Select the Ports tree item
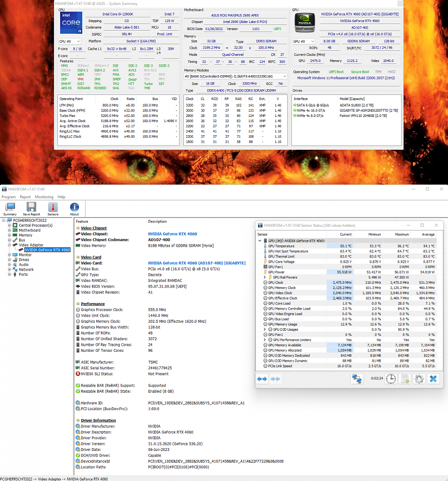 click(x=24, y=274)
